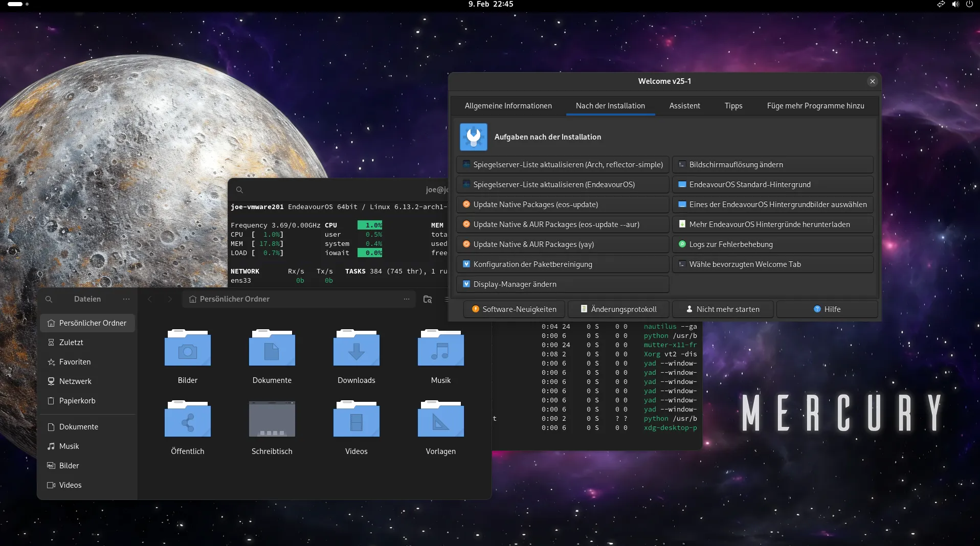Viewport: 980px width, 546px height.
Task: Click the Persönlicher Ordner path bar
Action: point(299,299)
